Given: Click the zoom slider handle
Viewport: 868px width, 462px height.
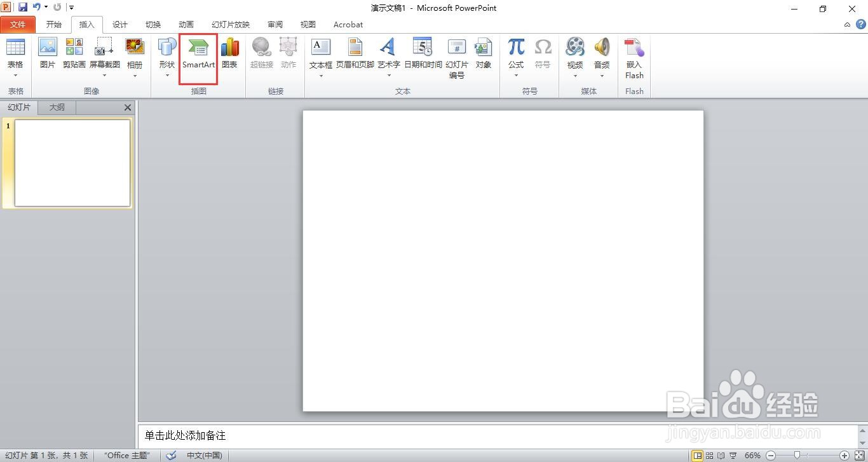Looking at the screenshot, I should click(x=797, y=456).
